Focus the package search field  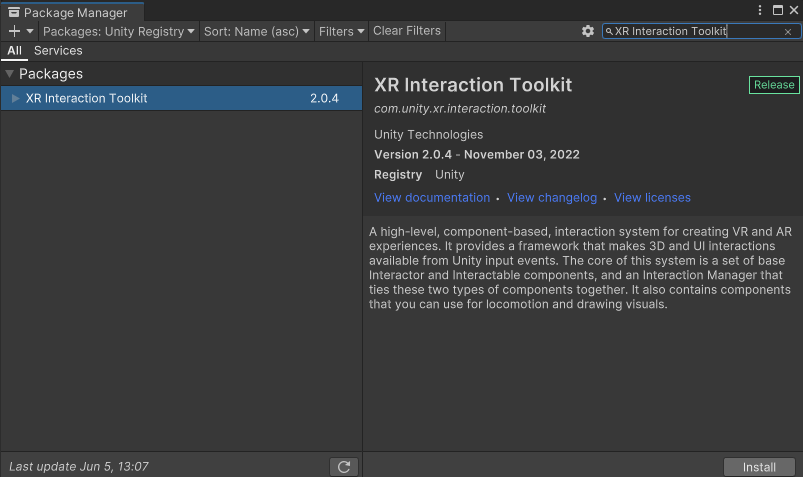coord(701,31)
